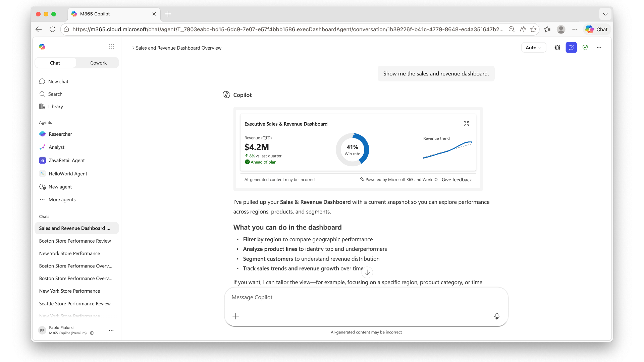Click Paolo Pialorsi profile name
The height and width of the screenshot is (362, 644).
(61, 328)
